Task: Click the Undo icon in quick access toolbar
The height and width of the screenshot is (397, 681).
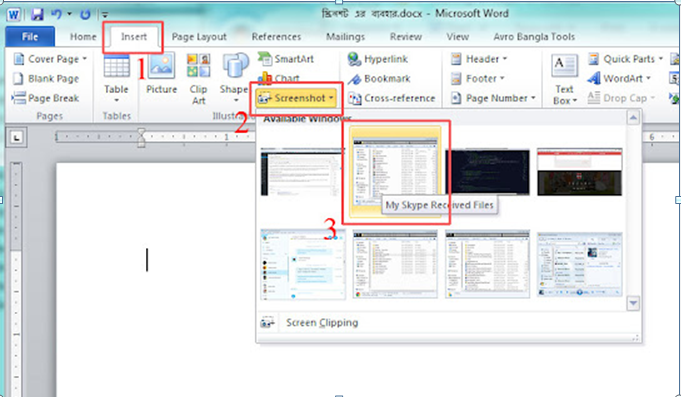Action: [57, 14]
